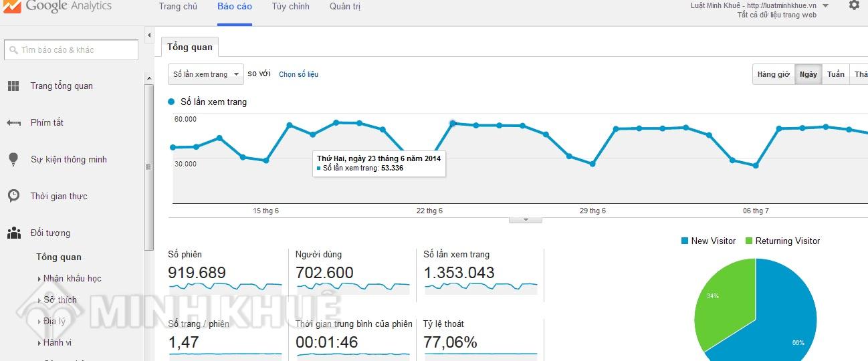Open the settings gear icon
Viewport: 868px width, 361px height.
(854, 5)
